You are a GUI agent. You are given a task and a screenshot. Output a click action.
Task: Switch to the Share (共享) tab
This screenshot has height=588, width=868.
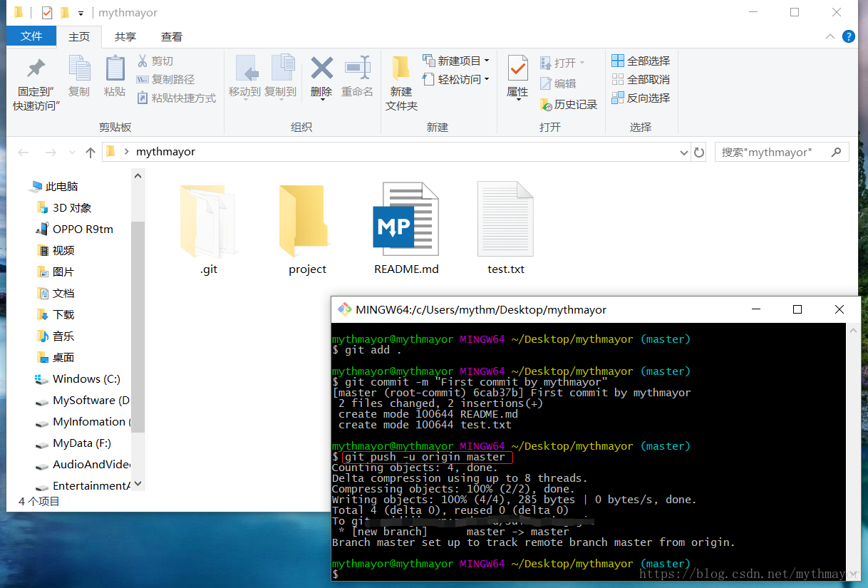pyautogui.click(x=125, y=36)
